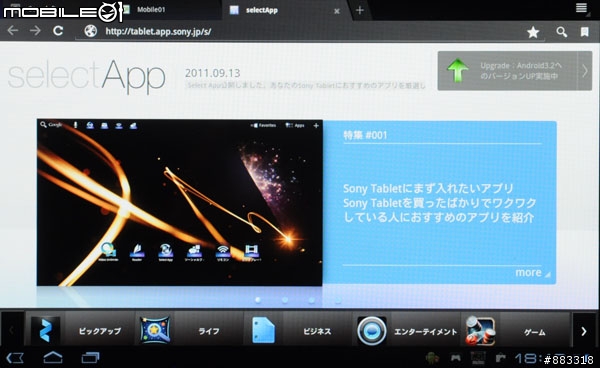Open the ビジネス document icon

click(263, 330)
